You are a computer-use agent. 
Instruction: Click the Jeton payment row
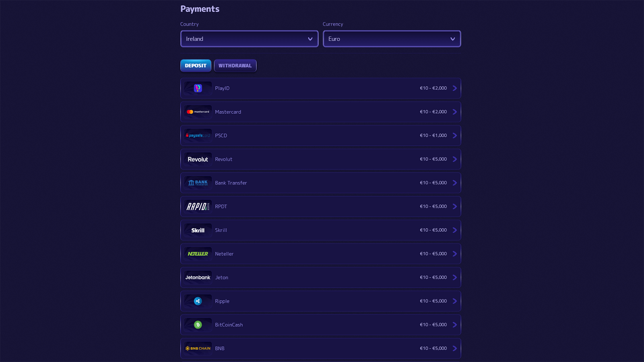point(320,277)
